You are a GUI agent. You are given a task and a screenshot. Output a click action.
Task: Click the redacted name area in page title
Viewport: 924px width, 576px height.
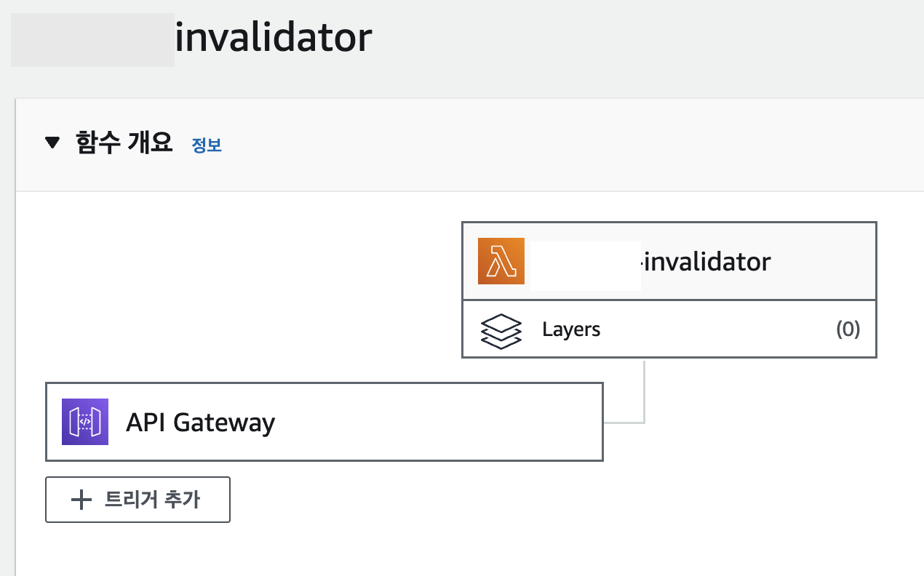[92, 40]
